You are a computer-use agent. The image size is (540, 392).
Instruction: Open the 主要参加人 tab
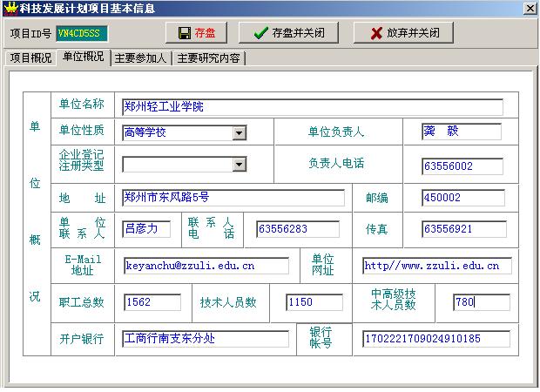(141, 58)
